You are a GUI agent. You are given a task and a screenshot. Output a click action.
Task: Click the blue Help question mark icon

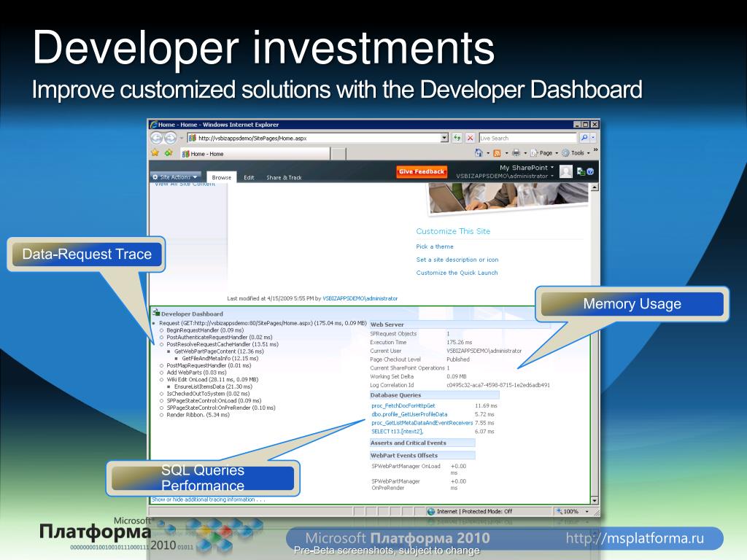click(590, 171)
